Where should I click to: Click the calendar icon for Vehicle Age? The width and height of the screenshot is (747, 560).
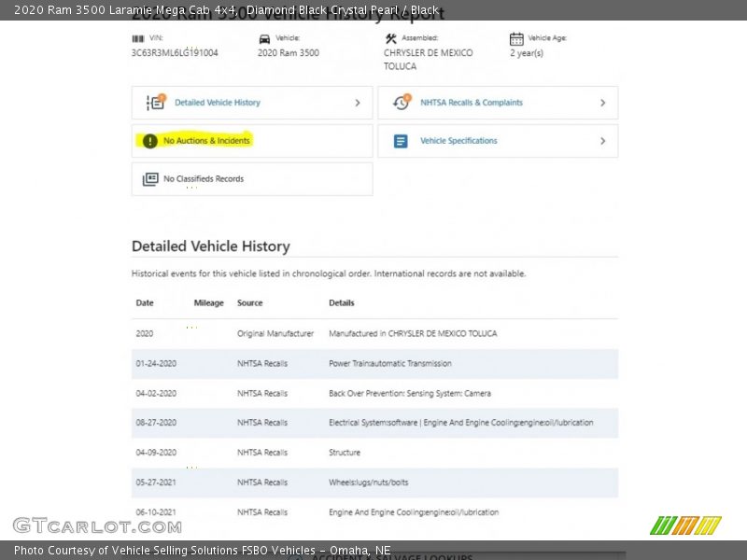click(x=516, y=38)
